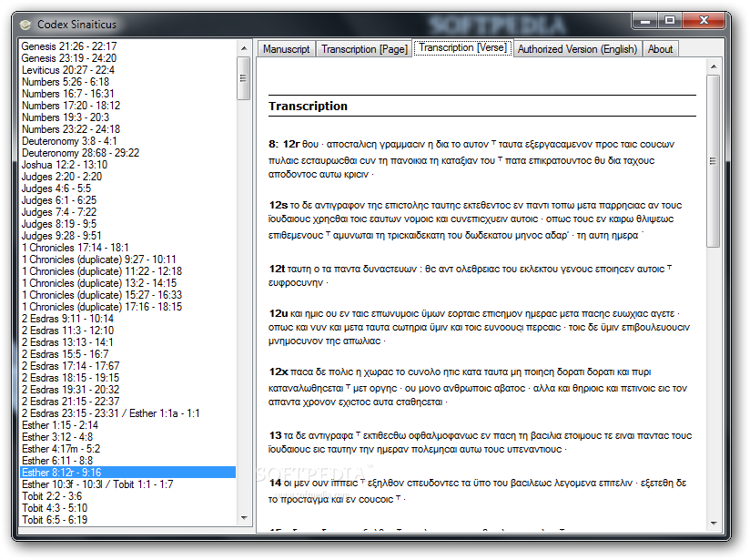Minimize the Codex Sinaiticus window
This screenshot has width=750, height=560.
[645, 21]
